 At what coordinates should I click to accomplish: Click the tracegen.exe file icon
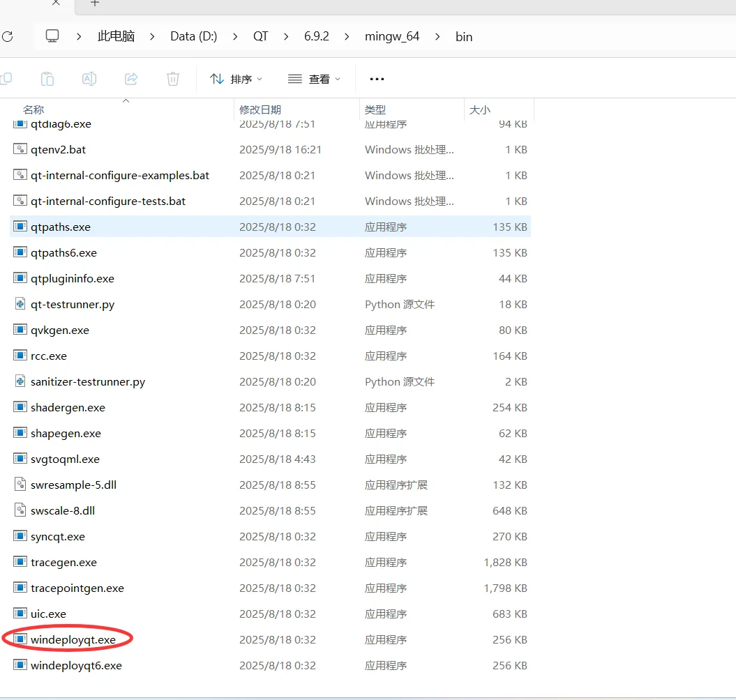pos(20,562)
